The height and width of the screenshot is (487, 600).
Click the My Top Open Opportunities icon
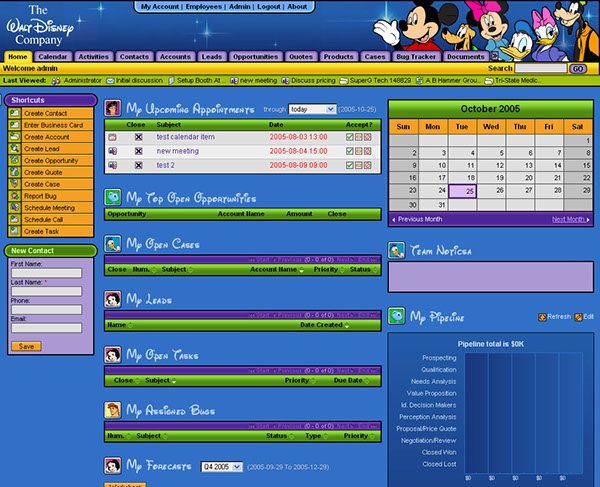113,197
